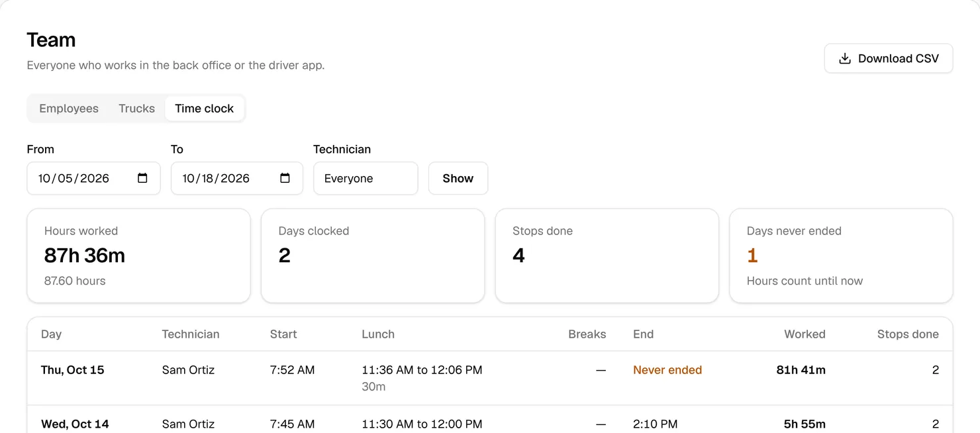Click the Start column header
980x433 pixels.
point(283,334)
